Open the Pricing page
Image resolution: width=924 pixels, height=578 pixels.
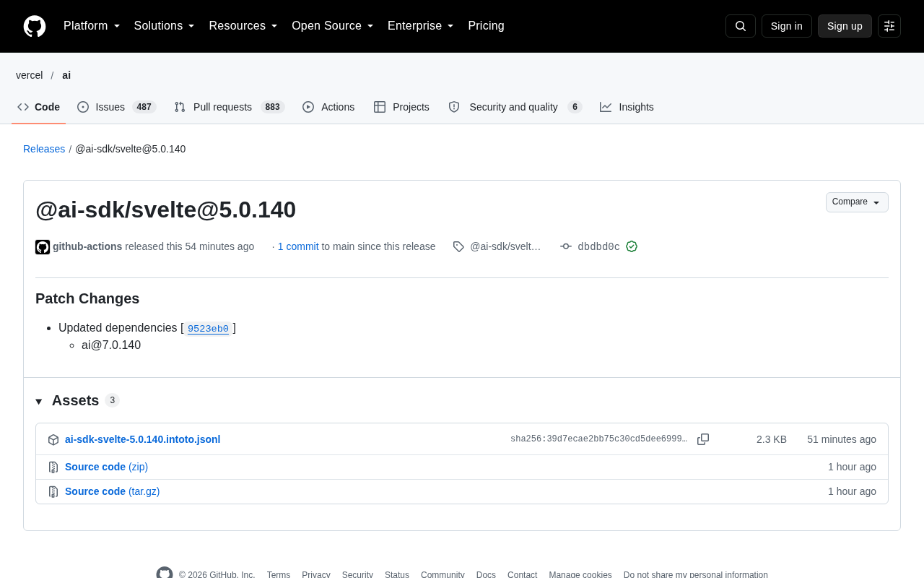pos(486,26)
